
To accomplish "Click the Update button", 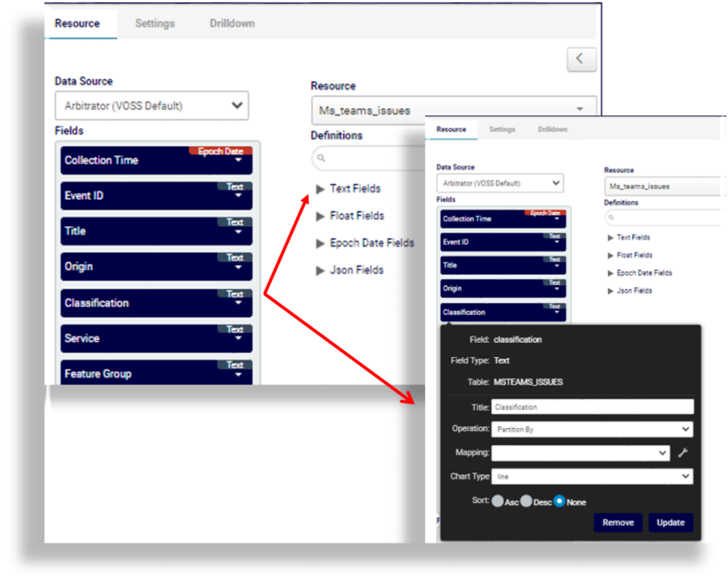I will (670, 522).
